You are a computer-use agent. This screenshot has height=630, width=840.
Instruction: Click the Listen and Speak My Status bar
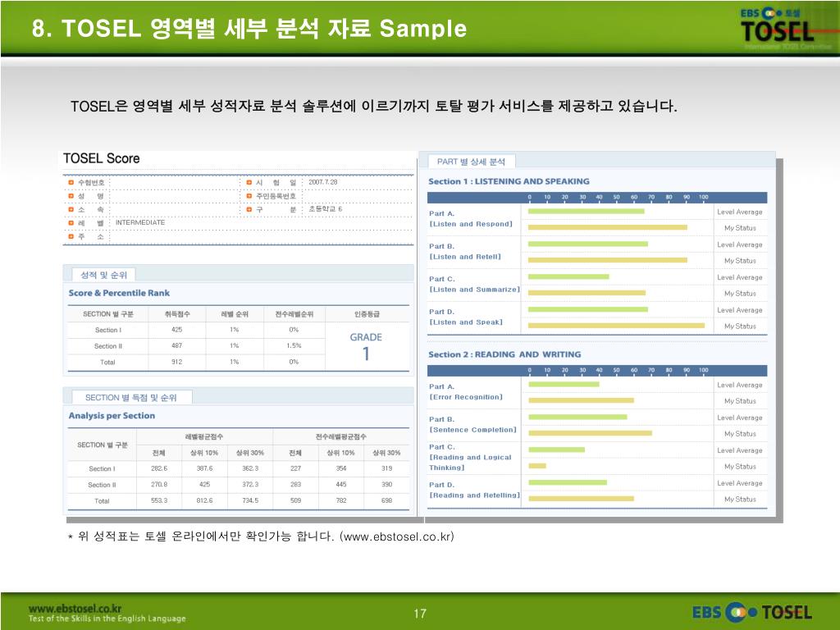pyautogui.click(x=617, y=326)
